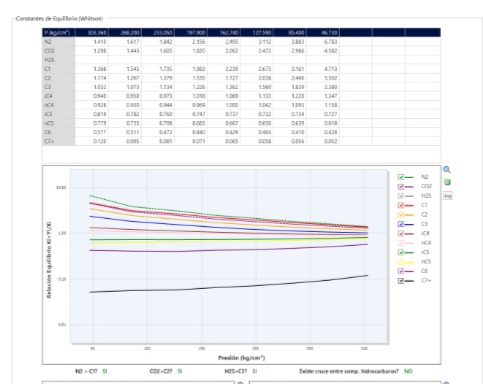The image size is (483, 384).
Task: Click the C6 value 0.577 cell
Action: 92,132
